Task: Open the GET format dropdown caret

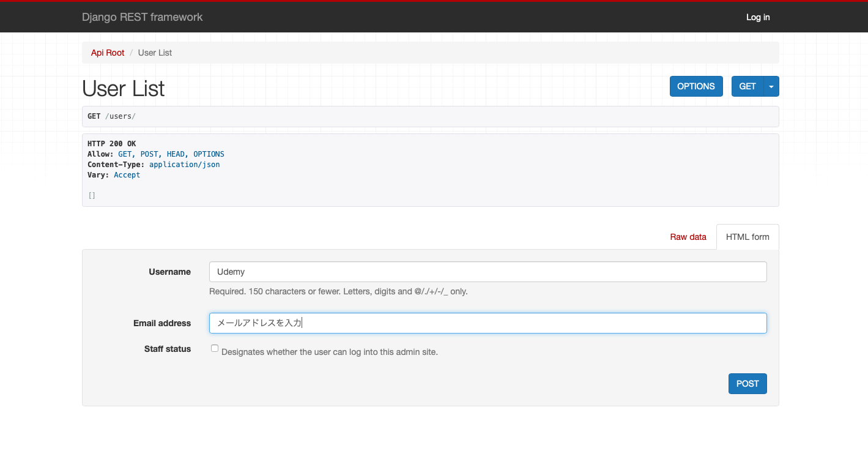Action: coord(771,86)
